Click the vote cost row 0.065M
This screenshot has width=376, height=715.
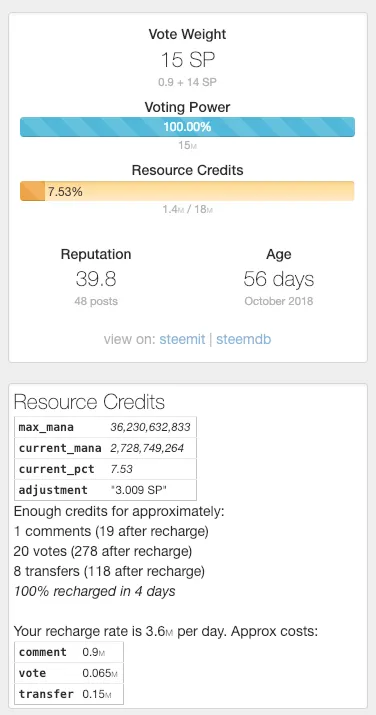69,673
